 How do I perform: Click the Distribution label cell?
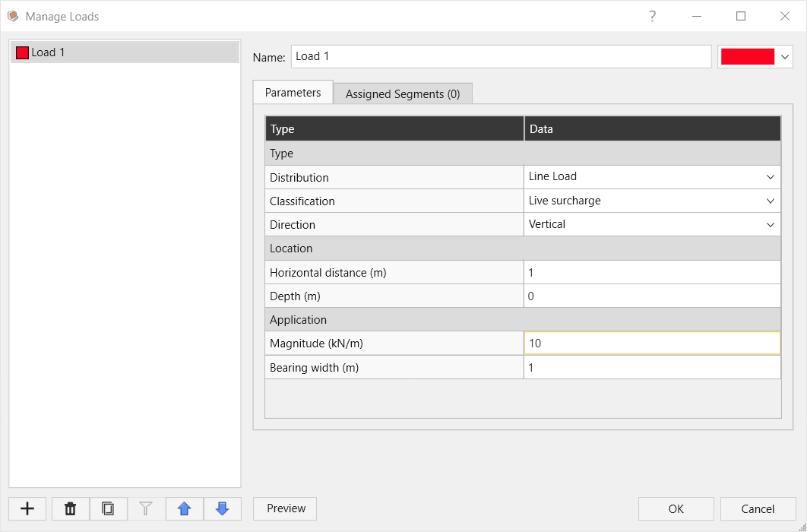point(394,178)
